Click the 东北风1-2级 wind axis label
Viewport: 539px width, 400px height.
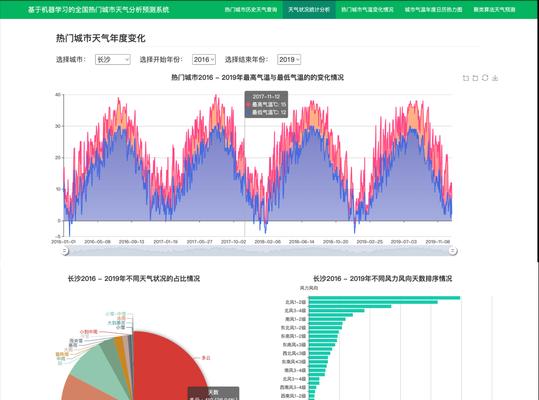pos(293,328)
